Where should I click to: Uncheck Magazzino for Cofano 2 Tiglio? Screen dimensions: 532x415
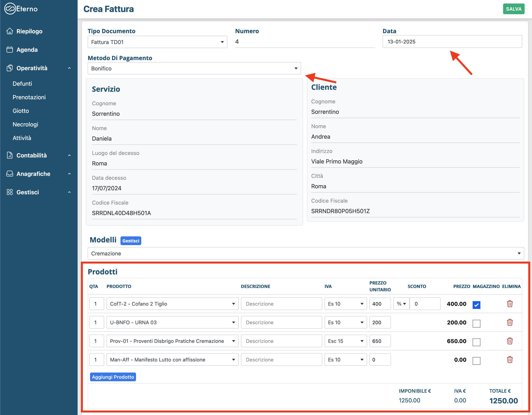click(476, 305)
